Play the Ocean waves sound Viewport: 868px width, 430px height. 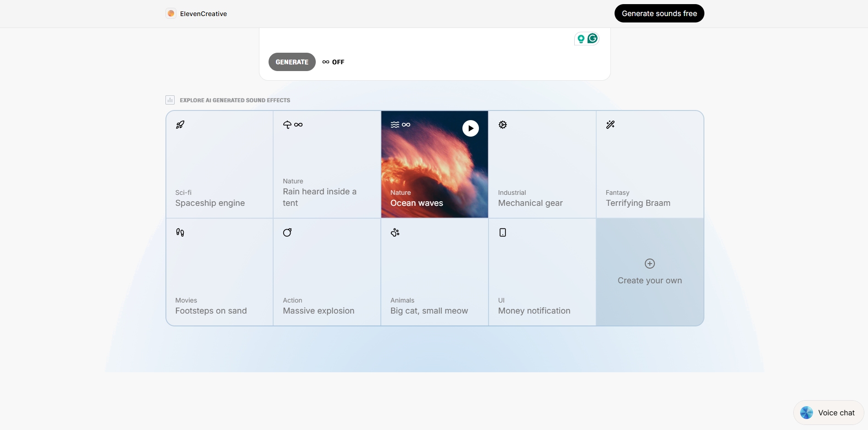(471, 128)
